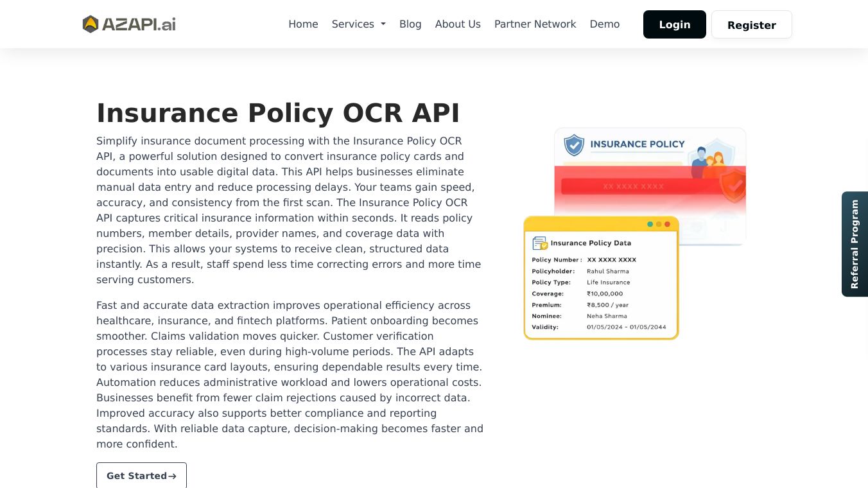The image size is (868, 488).
Task: Click the blue window dot on the data card
Action: [x=659, y=224]
